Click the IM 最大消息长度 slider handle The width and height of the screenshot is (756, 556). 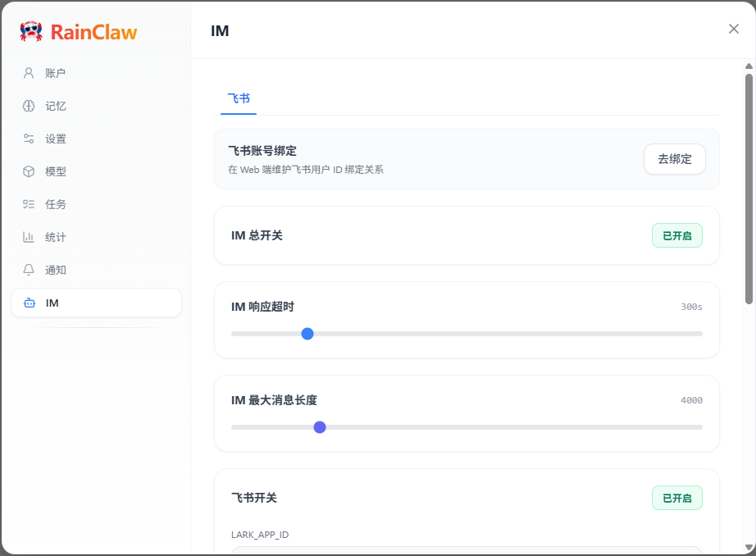click(x=320, y=427)
